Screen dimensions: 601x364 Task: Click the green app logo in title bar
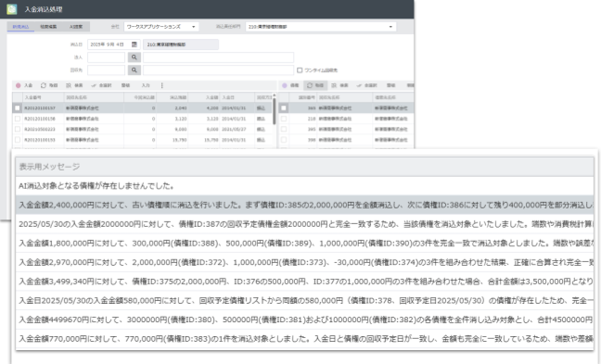(12, 9)
